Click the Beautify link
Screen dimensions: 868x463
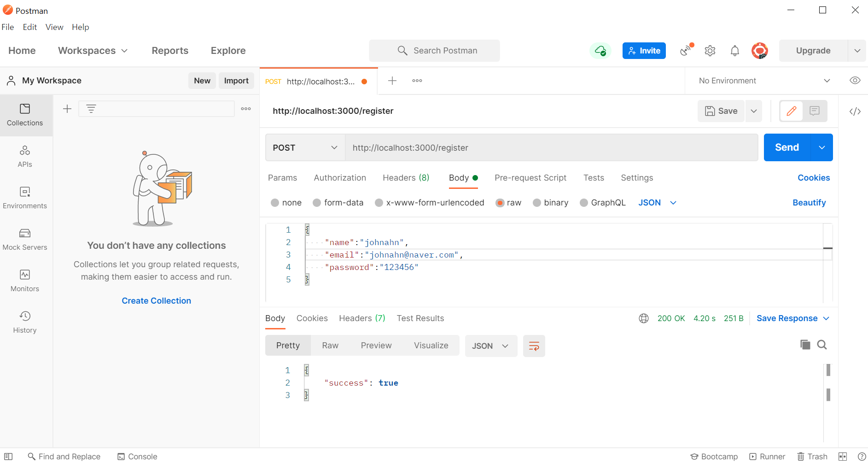coord(809,203)
